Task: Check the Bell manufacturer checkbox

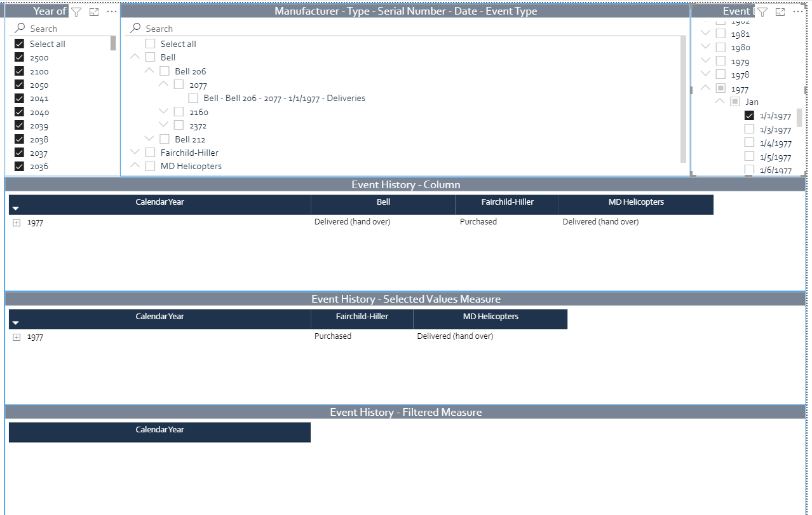Action: coord(150,57)
